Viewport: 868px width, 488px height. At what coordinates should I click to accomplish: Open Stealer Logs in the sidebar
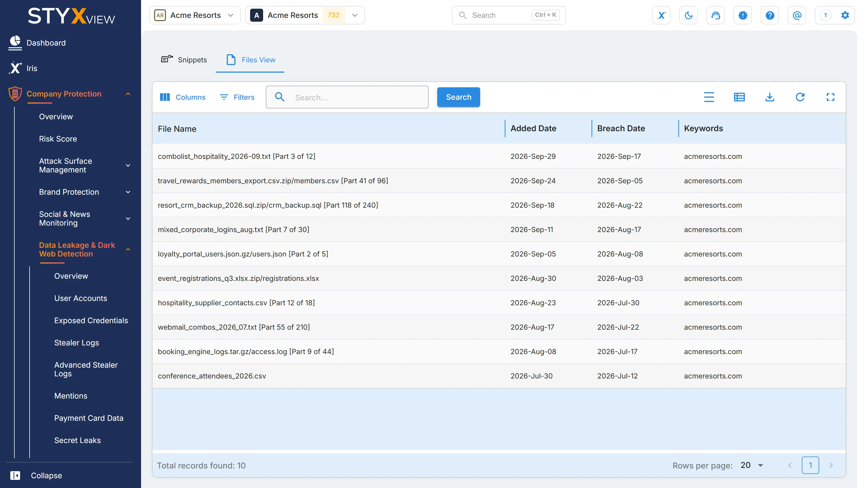click(76, 342)
